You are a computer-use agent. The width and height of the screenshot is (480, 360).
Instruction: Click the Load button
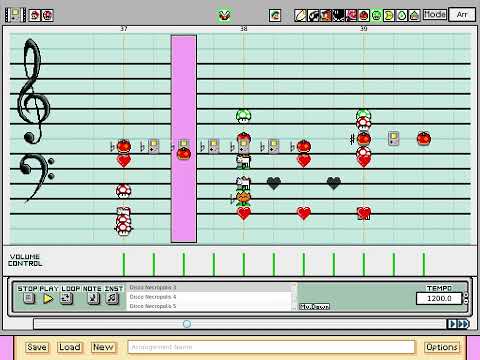click(x=70, y=347)
